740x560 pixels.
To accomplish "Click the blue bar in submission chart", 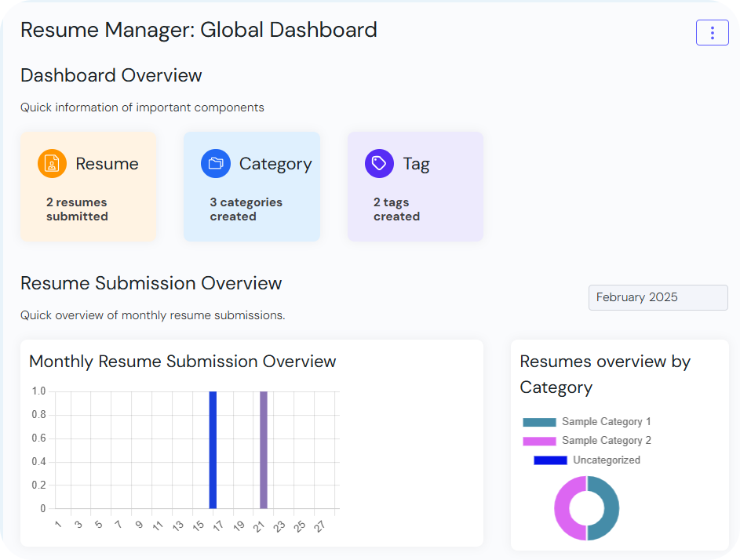I will pos(213,449).
